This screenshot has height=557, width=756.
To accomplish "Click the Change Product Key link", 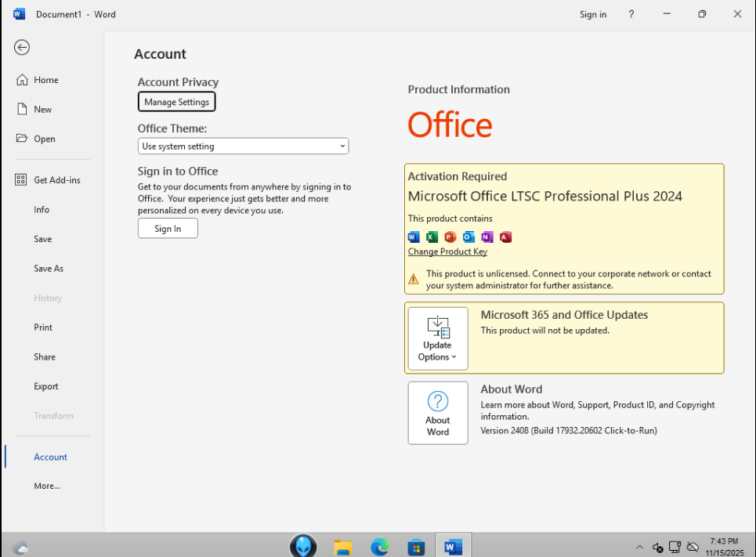I will coord(447,252).
